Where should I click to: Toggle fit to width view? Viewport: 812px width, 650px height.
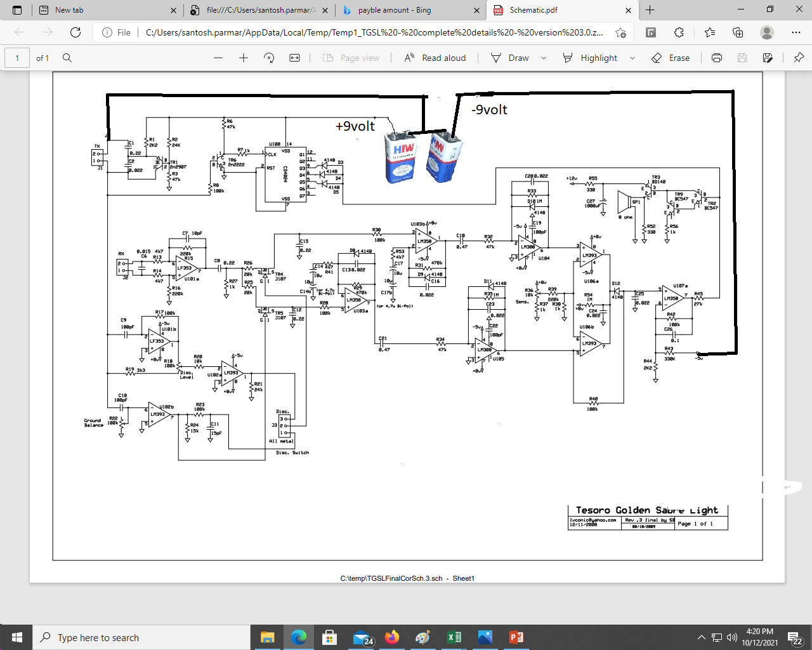[295, 58]
